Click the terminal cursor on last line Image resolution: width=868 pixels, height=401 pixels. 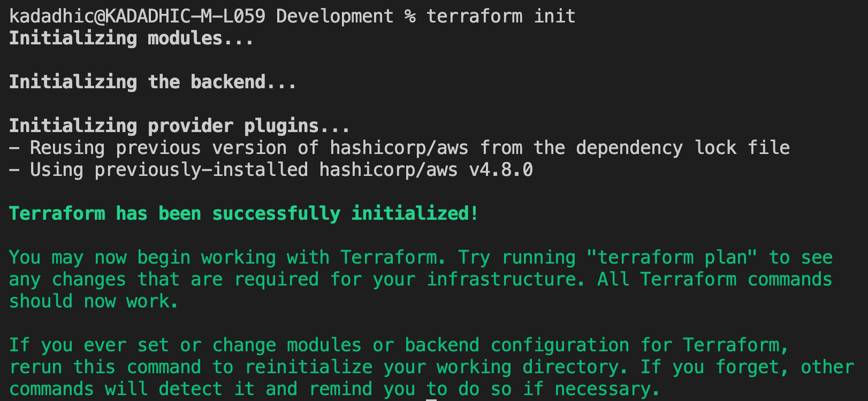431,398
